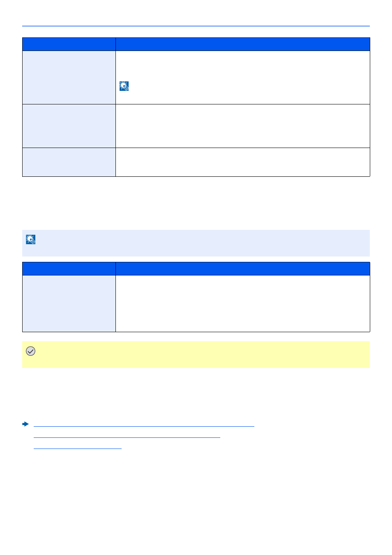Click the note icon inside the top table
The image size is (392, 555).
tap(124, 86)
